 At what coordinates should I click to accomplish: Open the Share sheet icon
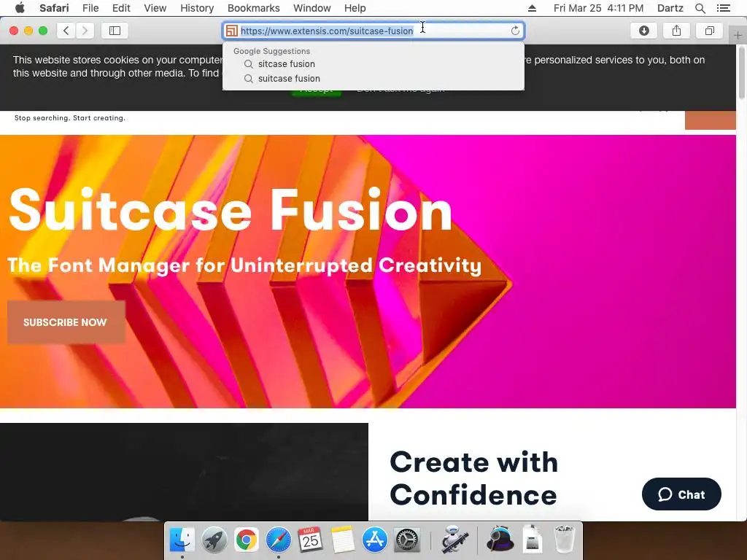pos(676,31)
